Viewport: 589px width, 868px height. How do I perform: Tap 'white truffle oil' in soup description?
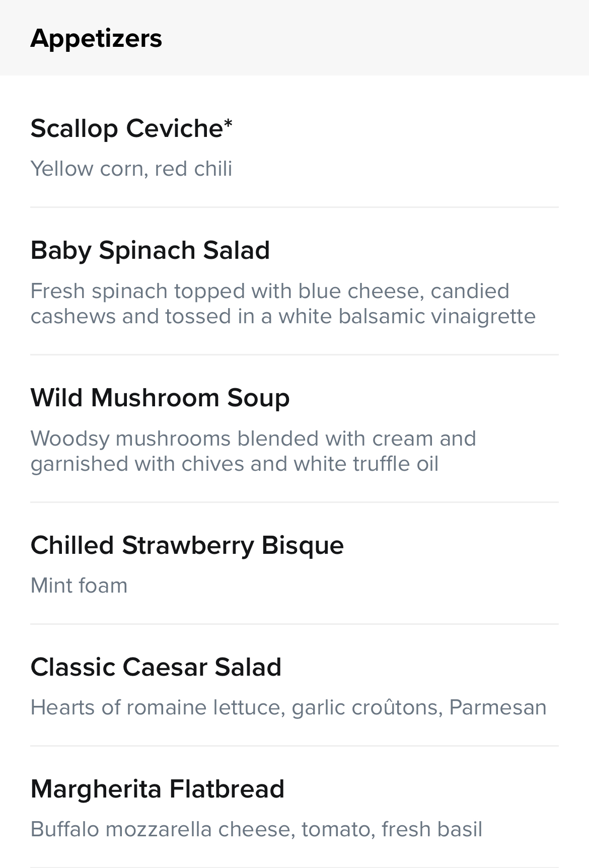click(x=366, y=464)
